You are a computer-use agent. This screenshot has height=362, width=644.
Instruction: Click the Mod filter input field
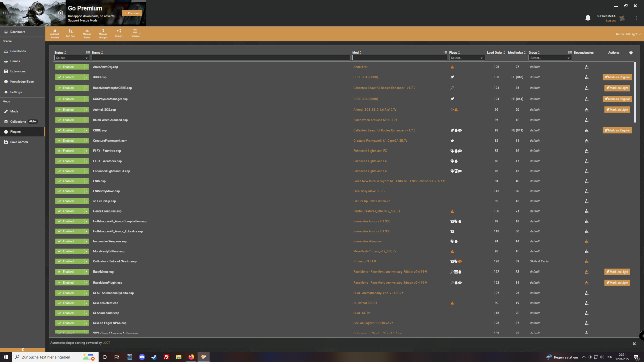pos(399,58)
